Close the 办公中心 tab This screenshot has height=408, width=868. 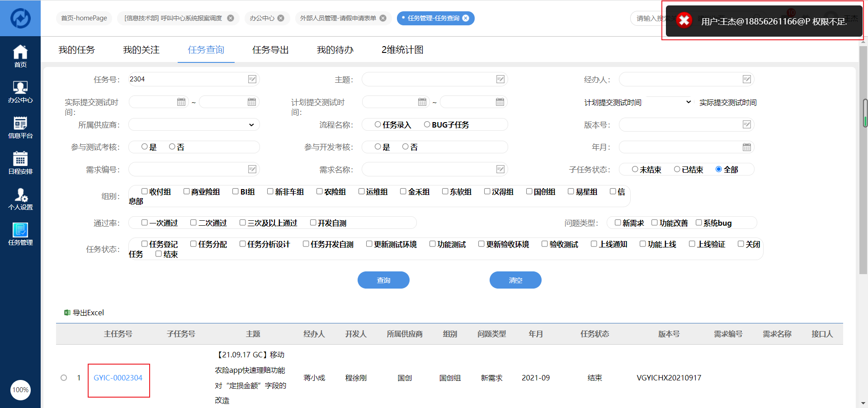tap(281, 18)
